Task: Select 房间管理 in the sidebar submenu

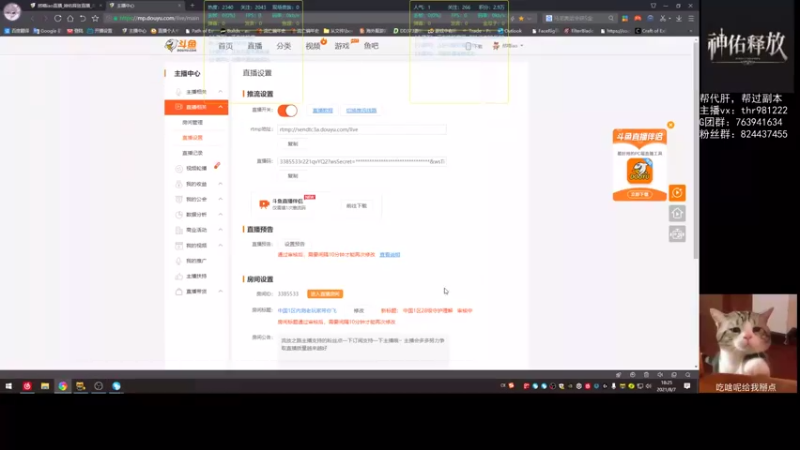Action: (x=192, y=122)
